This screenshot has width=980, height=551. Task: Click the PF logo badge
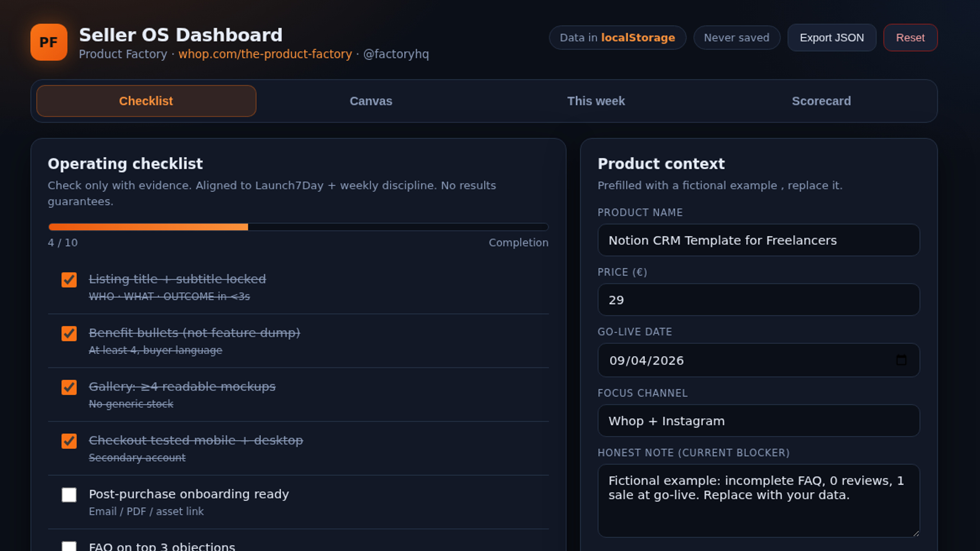click(49, 42)
